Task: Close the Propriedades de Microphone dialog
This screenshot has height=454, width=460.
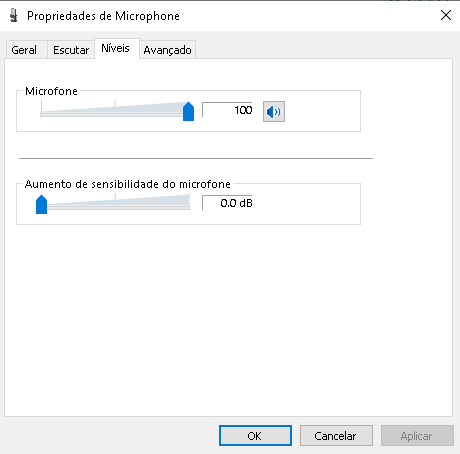Action: click(x=446, y=15)
